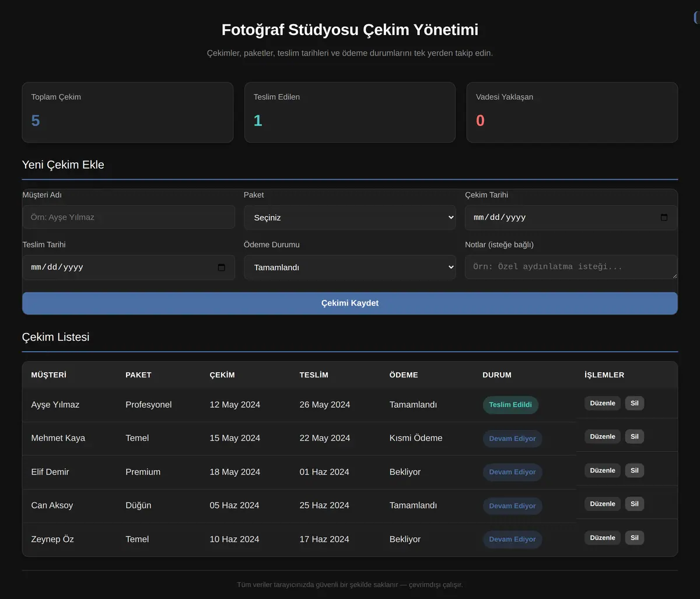Image resolution: width=700 pixels, height=599 pixels.
Task: Click the MÜŞTERİ column header
Action: (49, 375)
